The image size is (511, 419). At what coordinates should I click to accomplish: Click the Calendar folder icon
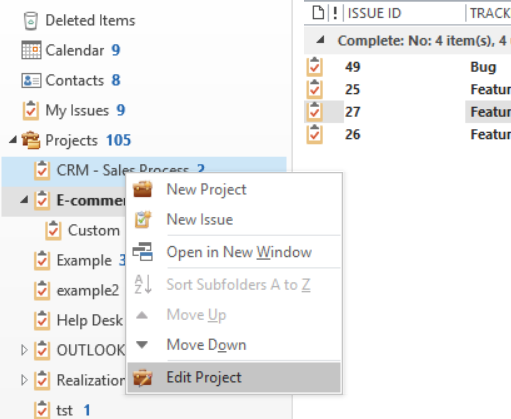click(x=31, y=50)
